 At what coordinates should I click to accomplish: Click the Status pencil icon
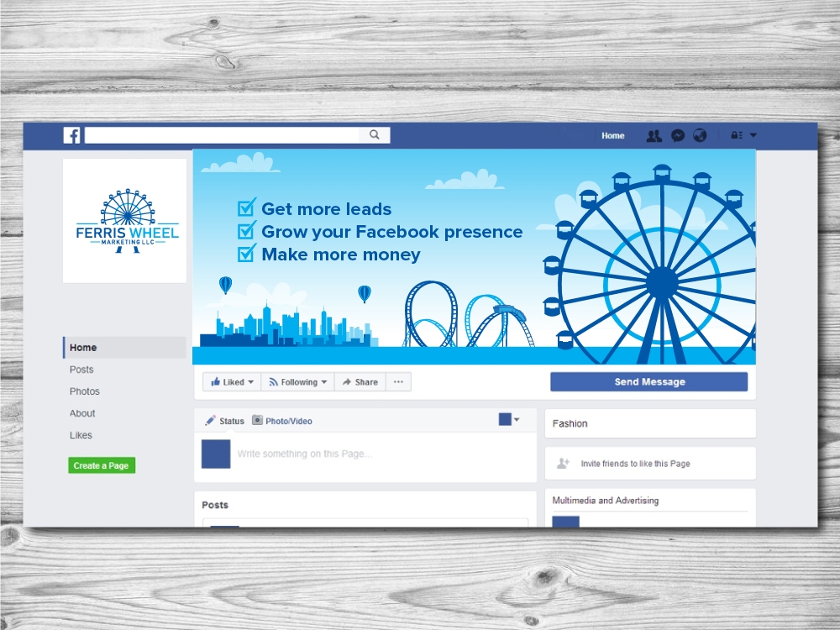(209, 421)
